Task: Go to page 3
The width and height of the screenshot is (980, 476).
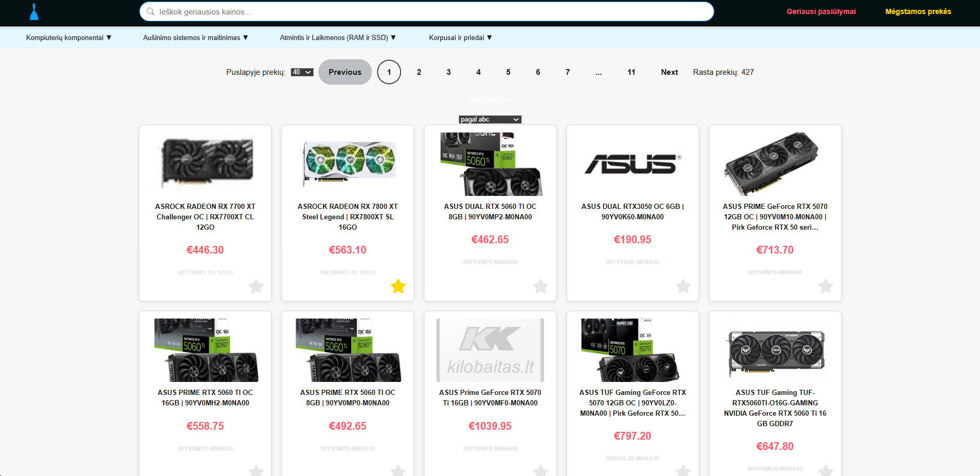Action: [x=448, y=72]
